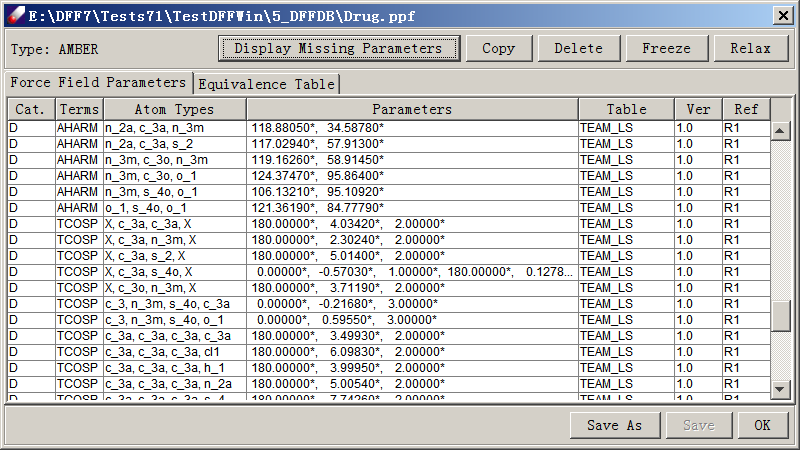Click the Display Missing Parameters button
Viewport: 800px width, 450px height.
pos(339,48)
